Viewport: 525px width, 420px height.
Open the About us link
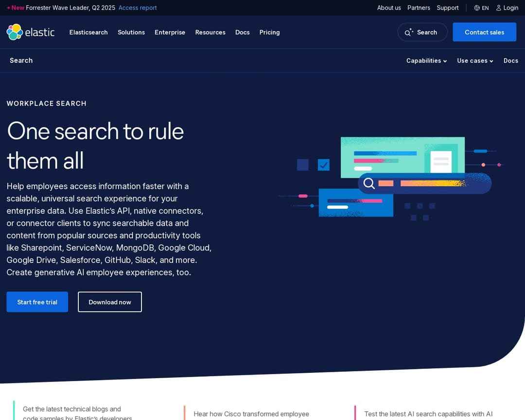pos(389,8)
